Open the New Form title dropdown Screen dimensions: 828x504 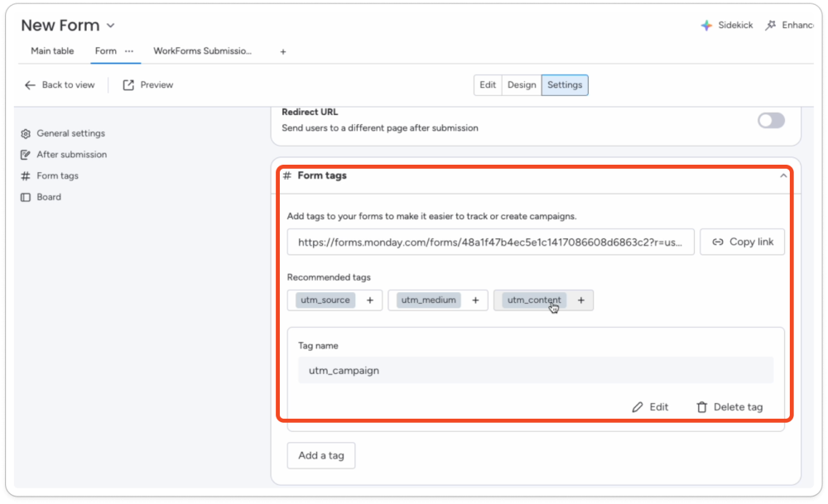click(111, 26)
